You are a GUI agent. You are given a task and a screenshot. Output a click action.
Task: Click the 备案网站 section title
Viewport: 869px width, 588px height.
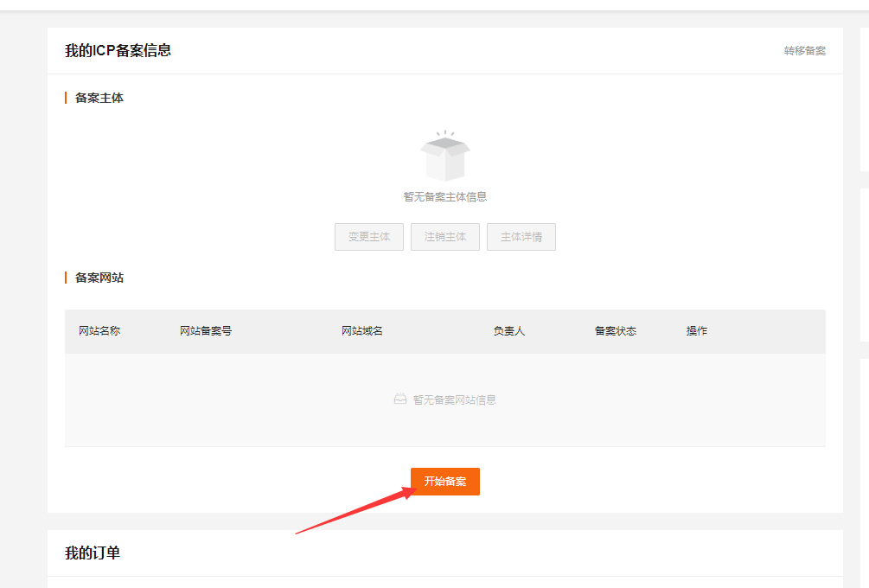tap(99, 278)
